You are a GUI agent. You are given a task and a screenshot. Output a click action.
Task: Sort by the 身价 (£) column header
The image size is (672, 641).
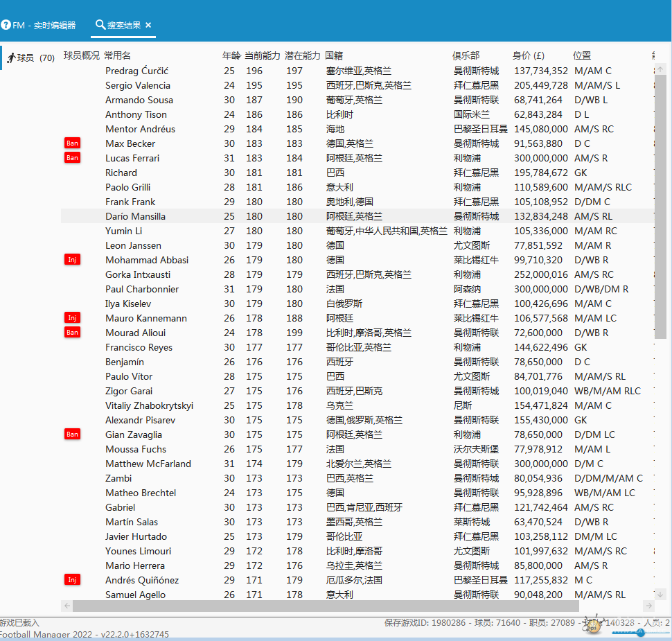click(x=529, y=55)
